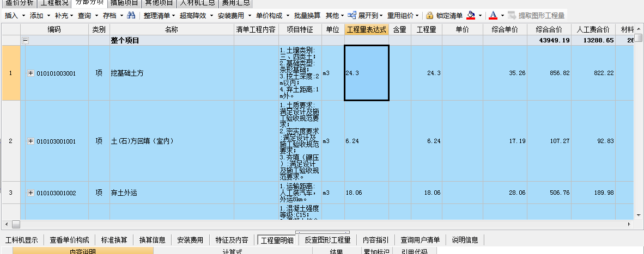Image resolution: width=644 pixels, height=254 pixels.
Task: Switch to the 措施项目 tab
Action: [x=125, y=3]
